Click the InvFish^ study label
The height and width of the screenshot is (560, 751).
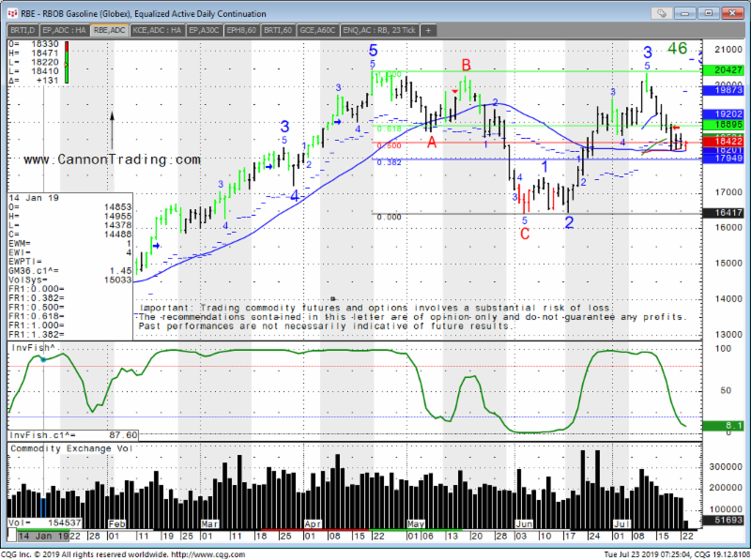coord(31,347)
